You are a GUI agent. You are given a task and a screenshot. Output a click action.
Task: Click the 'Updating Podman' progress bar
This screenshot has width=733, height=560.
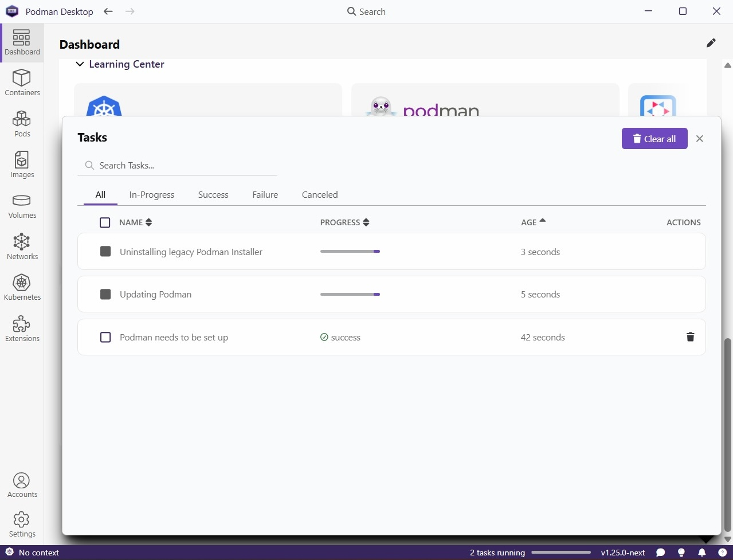(x=350, y=294)
